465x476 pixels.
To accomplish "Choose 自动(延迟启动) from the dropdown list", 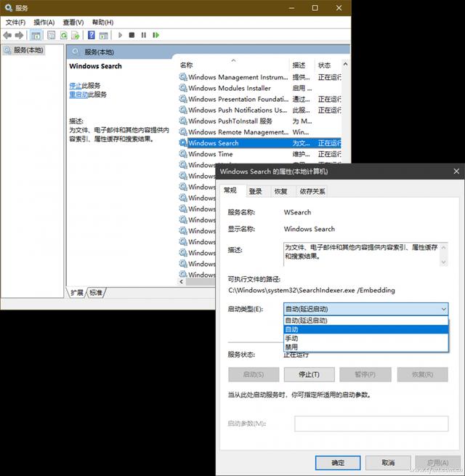I will tap(365, 320).
